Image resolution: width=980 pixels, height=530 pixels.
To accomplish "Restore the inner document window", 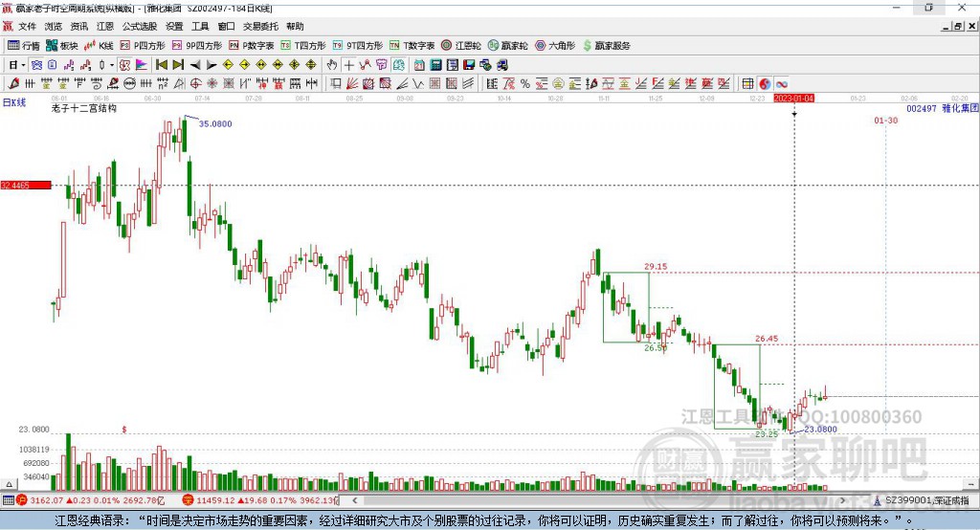I will [958, 26].
